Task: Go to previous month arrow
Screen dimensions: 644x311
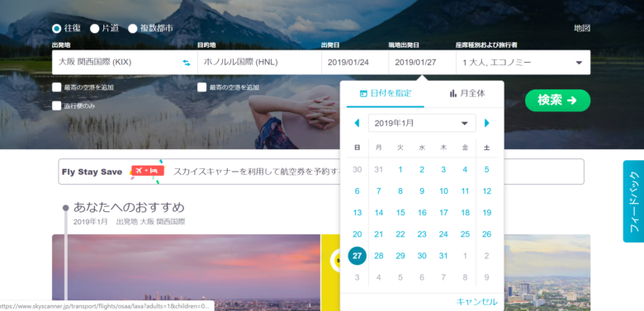Action: (x=357, y=123)
